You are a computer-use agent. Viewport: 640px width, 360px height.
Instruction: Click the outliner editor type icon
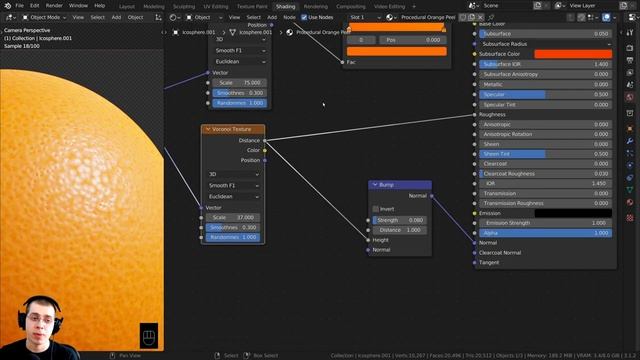tap(634, 18)
